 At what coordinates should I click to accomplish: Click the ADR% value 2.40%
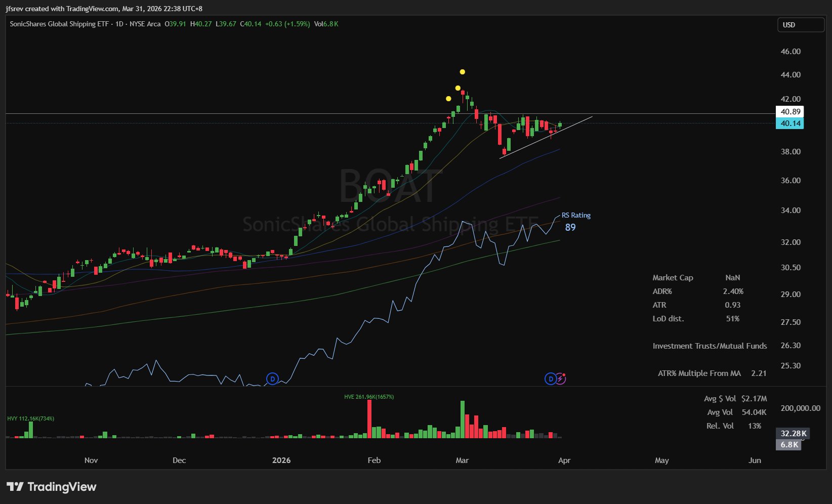pyautogui.click(x=733, y=291)
